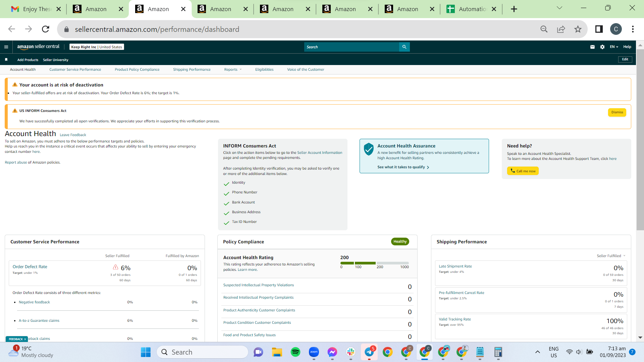The image size is (644, 362).
Task: Click the Order Defect Rate warning icon
Action: [115, 267]
